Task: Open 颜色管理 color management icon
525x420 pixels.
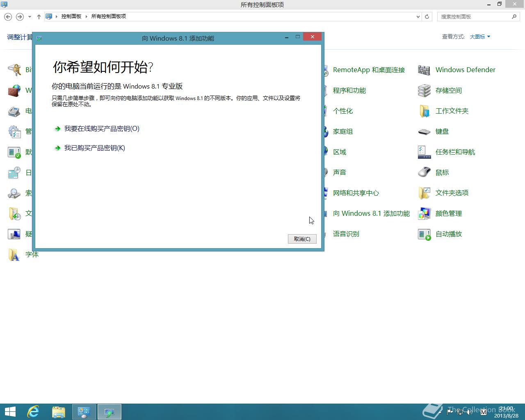Action: point(424,213)
